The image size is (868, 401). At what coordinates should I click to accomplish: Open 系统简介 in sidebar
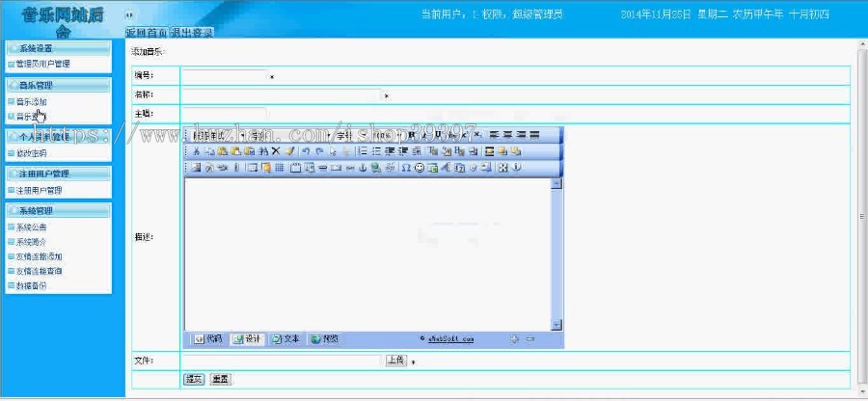[x=32, y=242]
